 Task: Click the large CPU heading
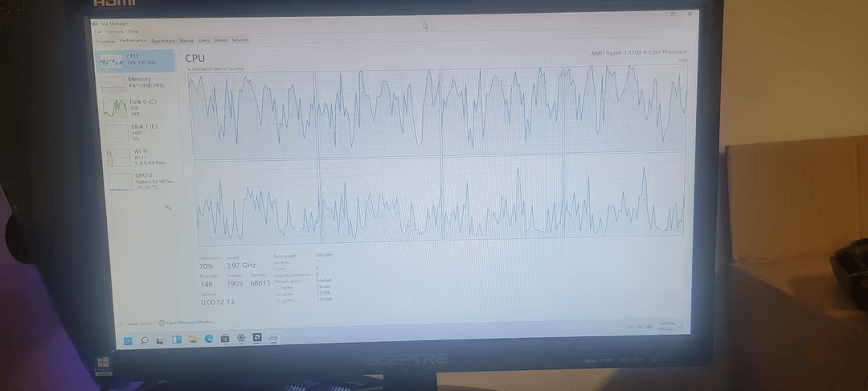(x=194, y=58)
